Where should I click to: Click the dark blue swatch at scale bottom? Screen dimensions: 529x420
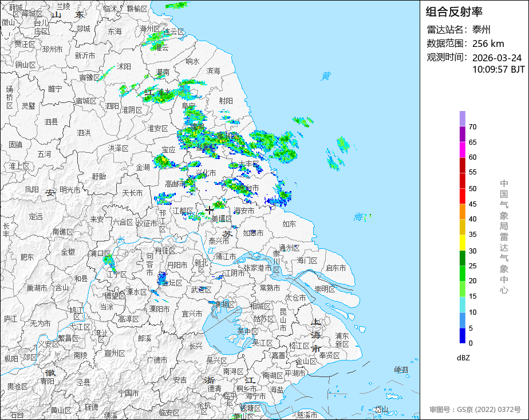462,336
